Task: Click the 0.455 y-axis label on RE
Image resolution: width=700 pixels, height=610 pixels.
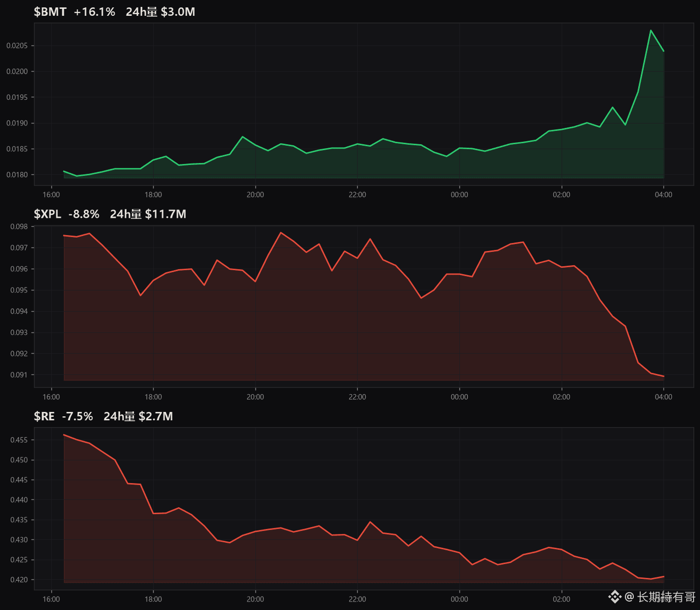Action: [x=19, y=440]
